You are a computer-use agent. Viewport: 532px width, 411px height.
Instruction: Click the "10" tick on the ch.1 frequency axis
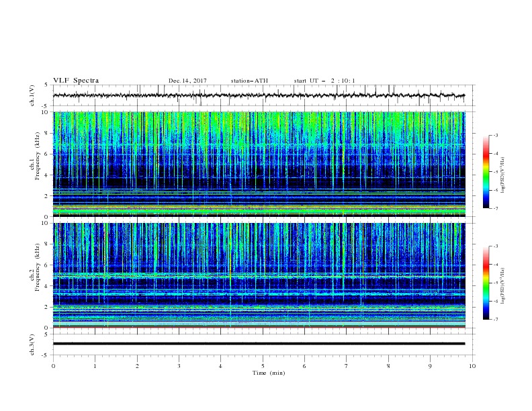[46, 112]
